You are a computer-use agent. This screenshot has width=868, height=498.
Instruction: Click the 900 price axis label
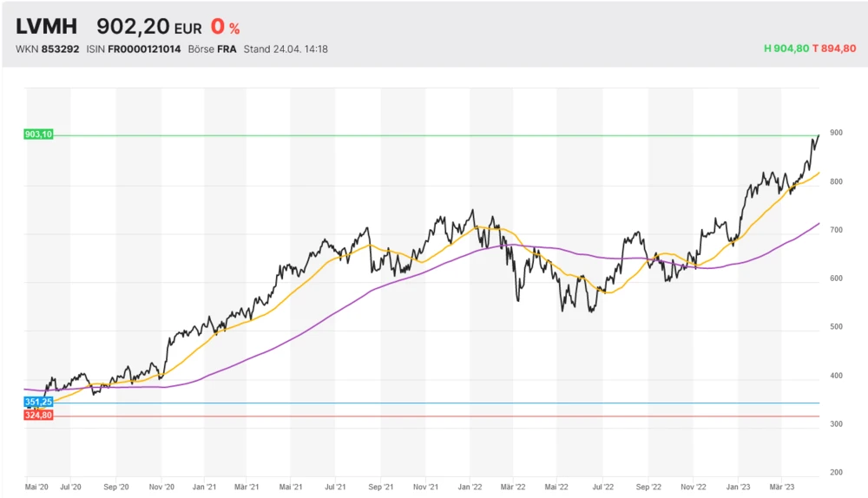(836, 133)
